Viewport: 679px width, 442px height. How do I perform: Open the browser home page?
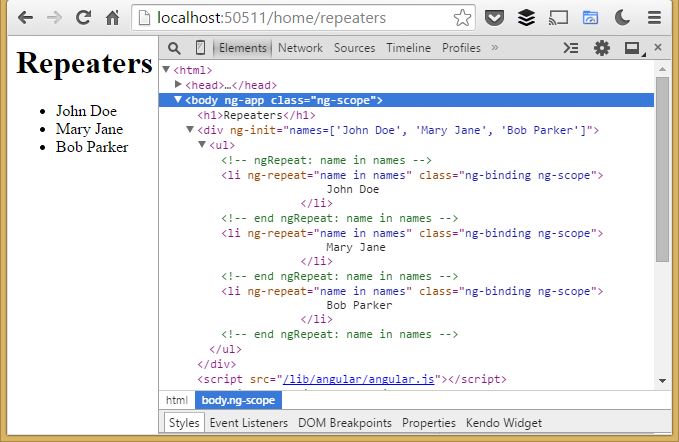(x=113, y=18)
